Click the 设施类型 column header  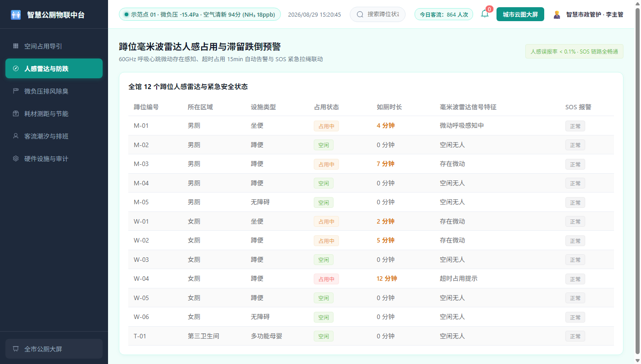point(263,107)
